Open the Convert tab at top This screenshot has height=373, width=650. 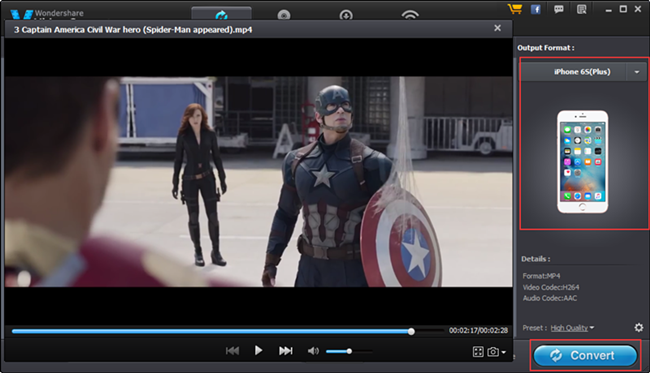click(x=221, y=14)
